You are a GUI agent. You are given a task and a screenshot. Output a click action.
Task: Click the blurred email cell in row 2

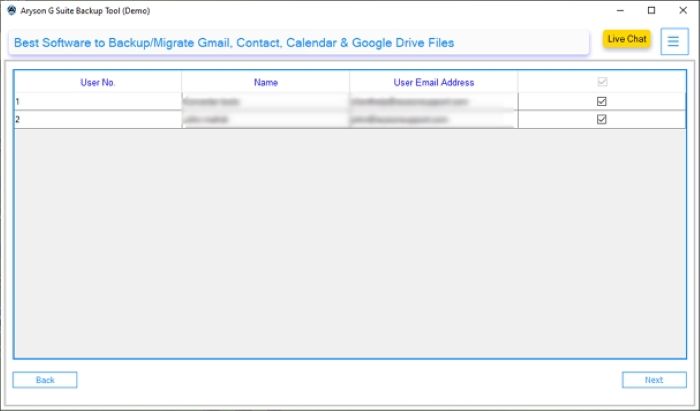[x=433, y=119]
